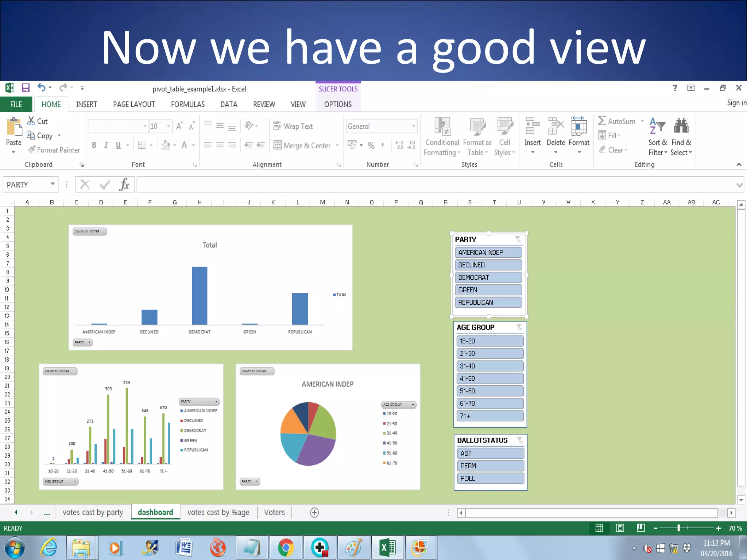Viewport: 747px width, 560px height.
Task: Click the Save disk icon
Action: [26, 88]
